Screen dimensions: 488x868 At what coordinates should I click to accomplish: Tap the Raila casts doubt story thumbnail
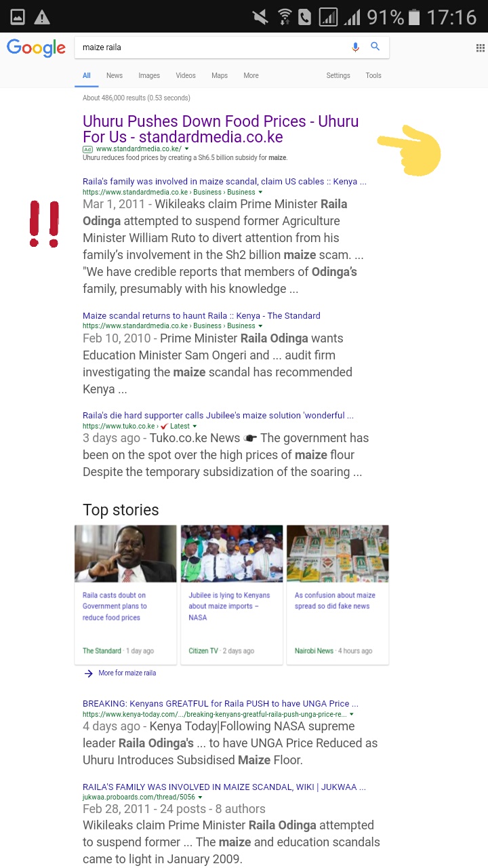(125, 553)
